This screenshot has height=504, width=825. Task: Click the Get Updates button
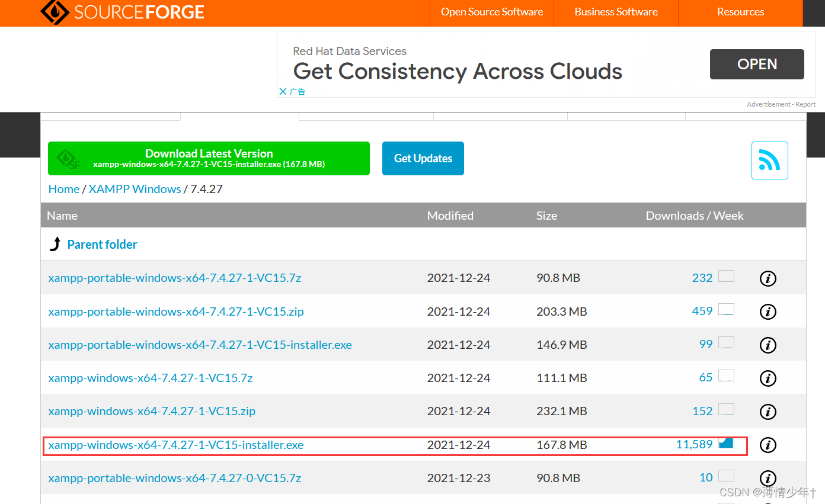(x=423, y=158)
